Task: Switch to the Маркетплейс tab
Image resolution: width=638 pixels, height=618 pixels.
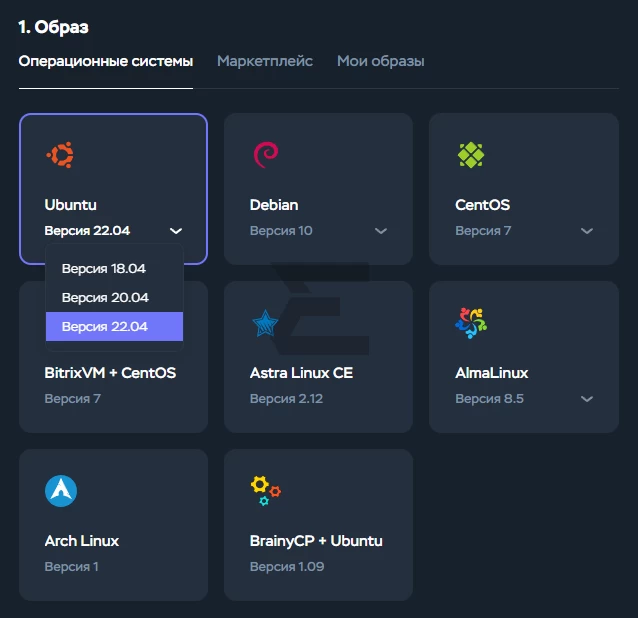Action: 265,61
